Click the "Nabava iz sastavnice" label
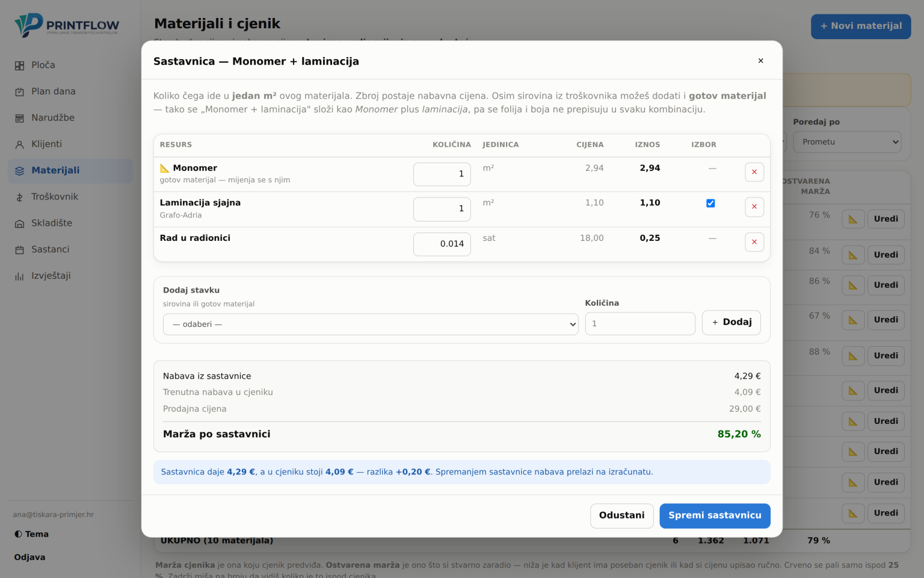Image resolution: width=924 pixels, height=578 pixels. (207, 376)
